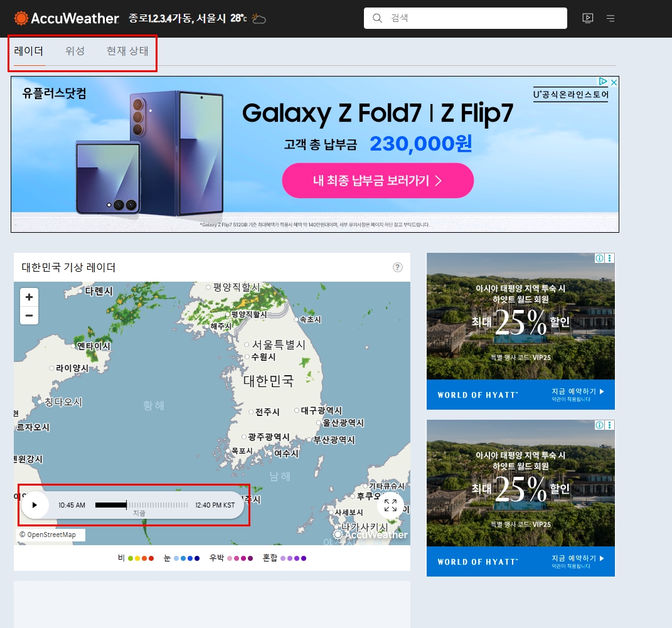The height and width of the screenshot is (628, 672).
Task: Click the 속초시 map label
Action: coord(311,319)
